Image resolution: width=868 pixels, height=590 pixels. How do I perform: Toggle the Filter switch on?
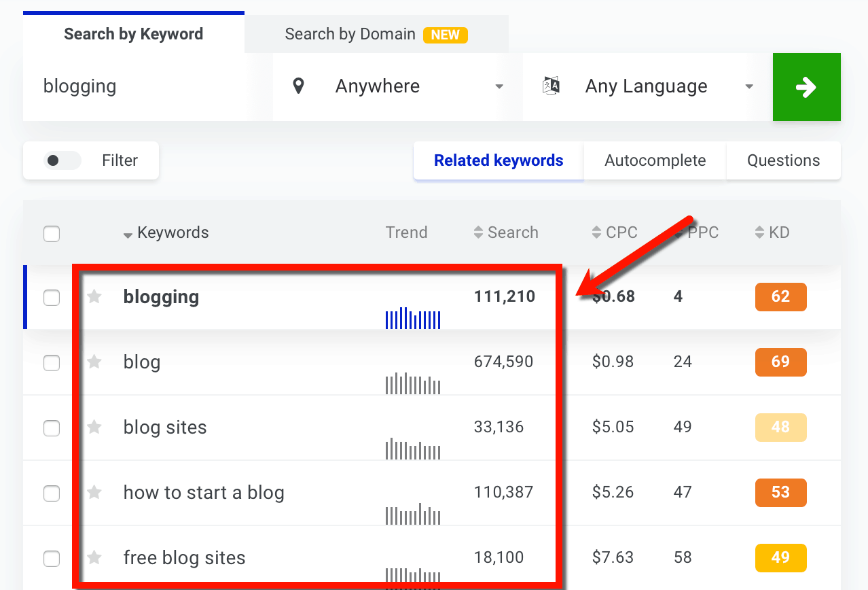[x=62, y=160]
